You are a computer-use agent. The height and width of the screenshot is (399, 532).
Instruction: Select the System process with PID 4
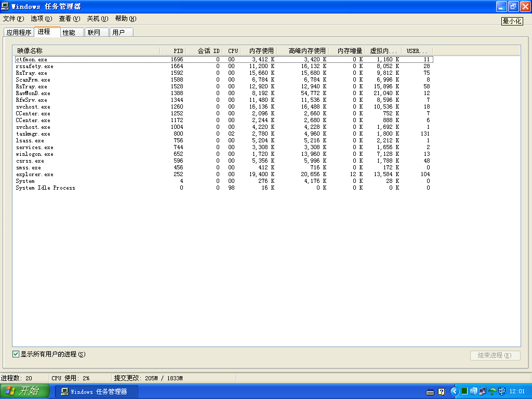click(x=224, y=181)
